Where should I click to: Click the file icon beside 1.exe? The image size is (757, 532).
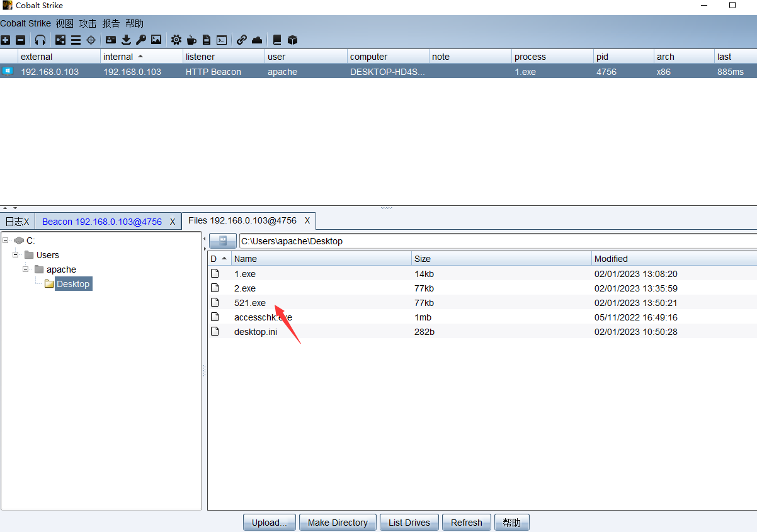pyautogui.click(x=215, y=274)
